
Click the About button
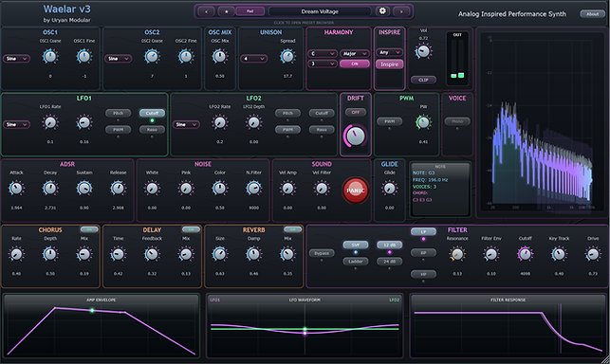point(593,14)
